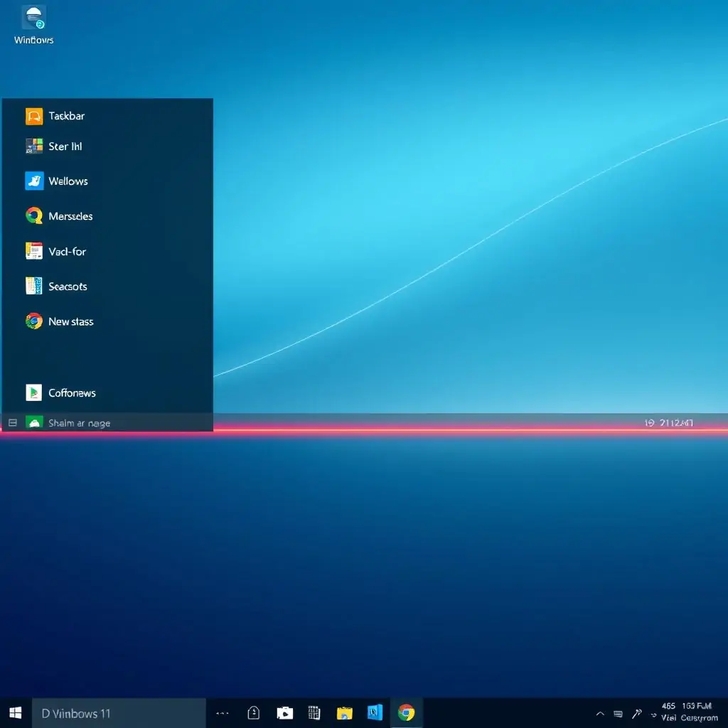The image size is (728, 728).
Task: Click the Windows Start button
Action: point(14,712)
